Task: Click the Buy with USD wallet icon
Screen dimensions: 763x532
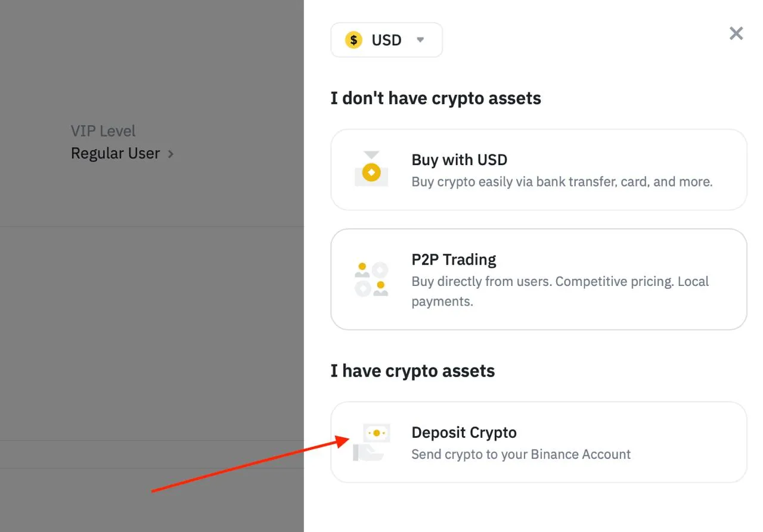Action: coord(371,169)
